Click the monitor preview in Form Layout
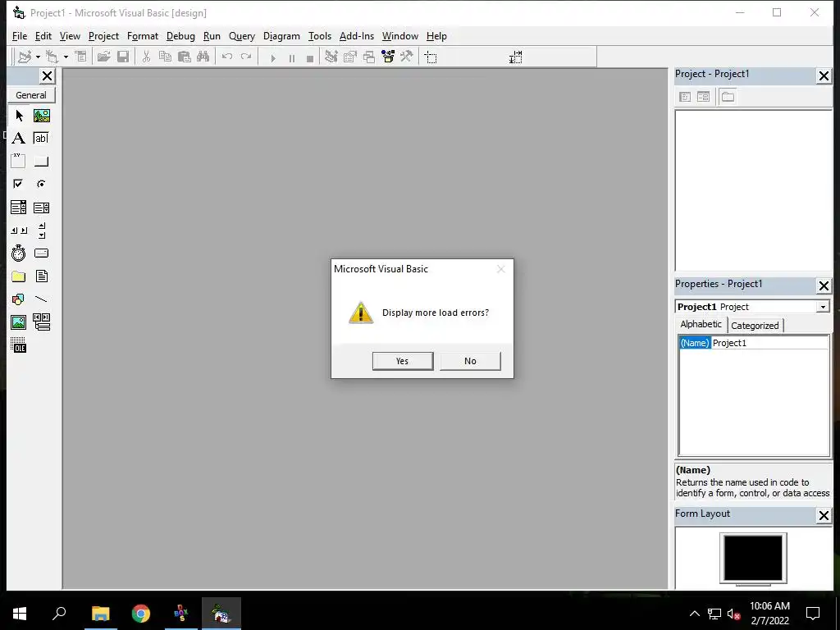 [x=753, y=559]
